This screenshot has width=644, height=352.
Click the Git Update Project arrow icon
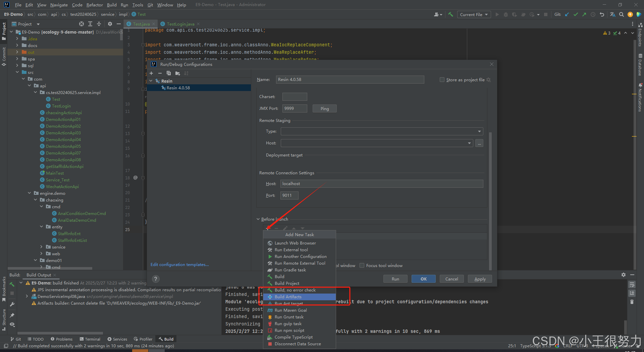[567, 14]
